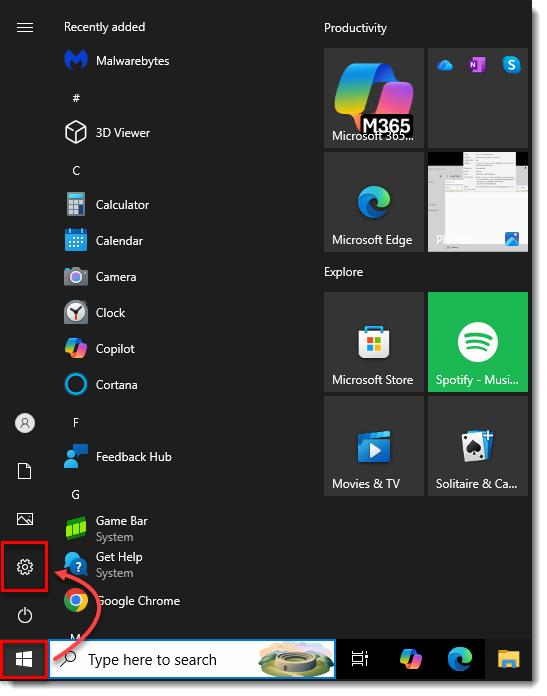This screenshot has height=696, width=547.
Task: Open the Calculator app
Action: [107, 205]
